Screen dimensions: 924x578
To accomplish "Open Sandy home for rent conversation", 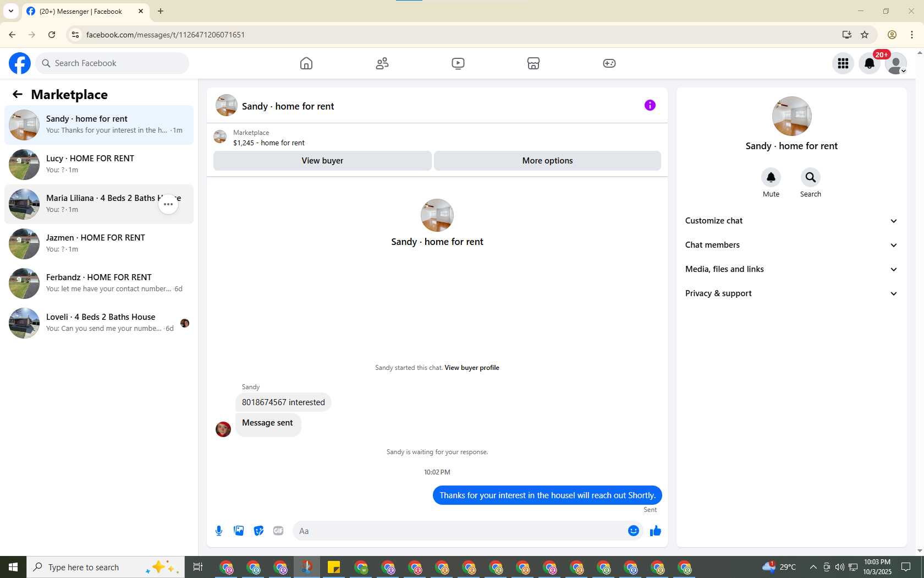I will pyautogui.click(x=99, y=125).
